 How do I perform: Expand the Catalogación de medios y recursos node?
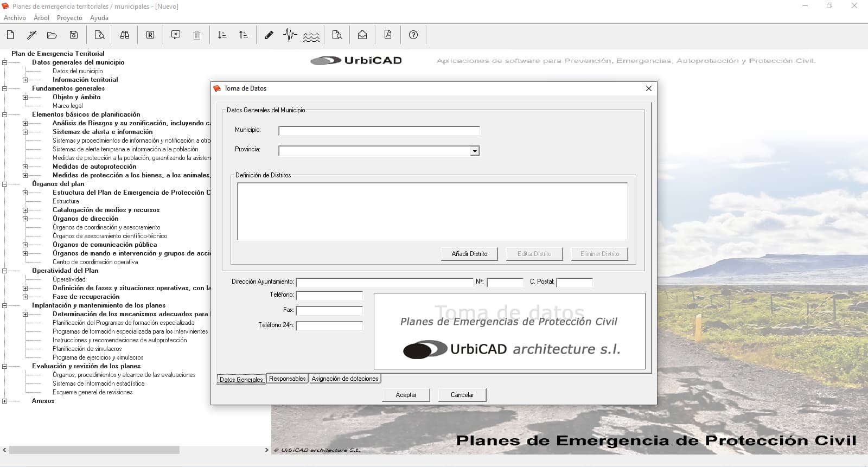(x=25, y=210)
